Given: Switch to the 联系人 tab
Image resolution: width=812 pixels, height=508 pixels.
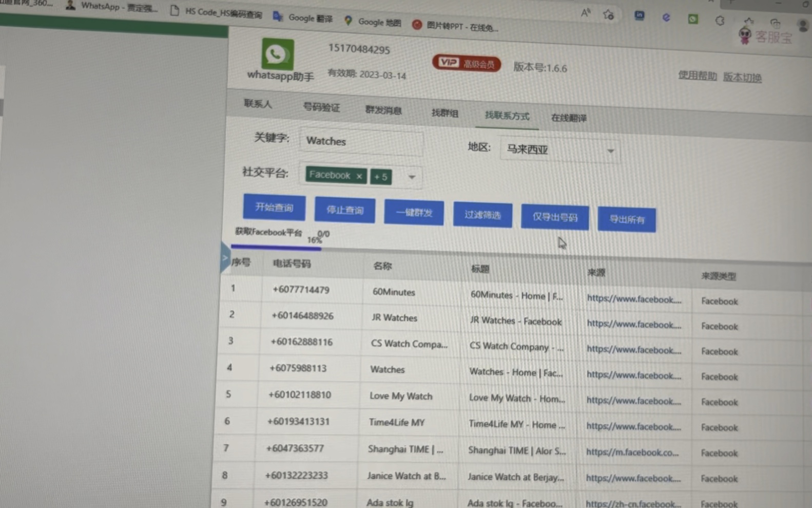Looking at the screenshot, I should 258,104.
